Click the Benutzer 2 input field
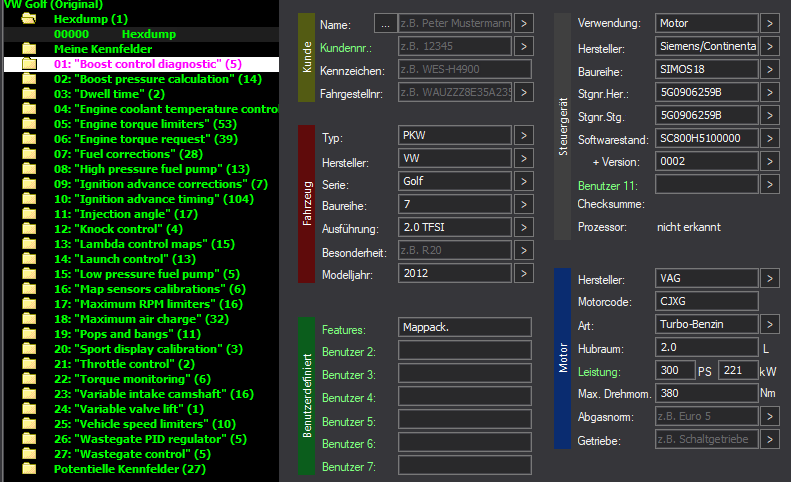The height and width of the screenshot is (482, 791). pyautogui.click(x=465, y=350)
